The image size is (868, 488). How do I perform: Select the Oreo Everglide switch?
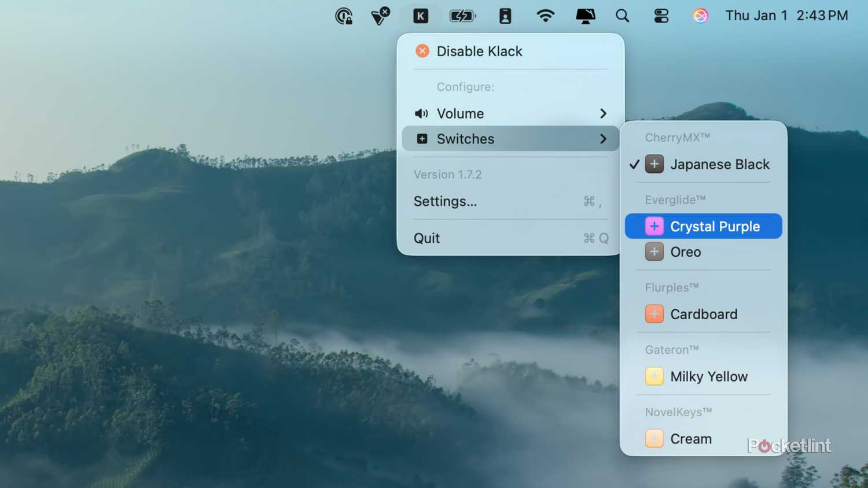[x=685, y=252]
